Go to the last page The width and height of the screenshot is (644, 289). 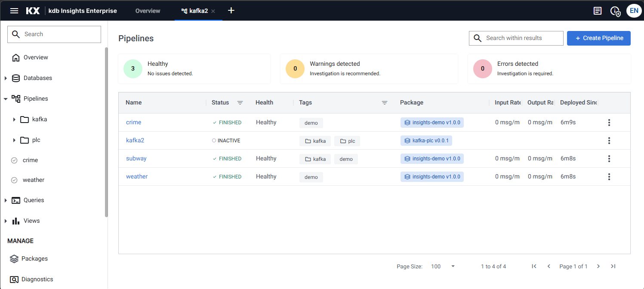(x=613, y=267)
